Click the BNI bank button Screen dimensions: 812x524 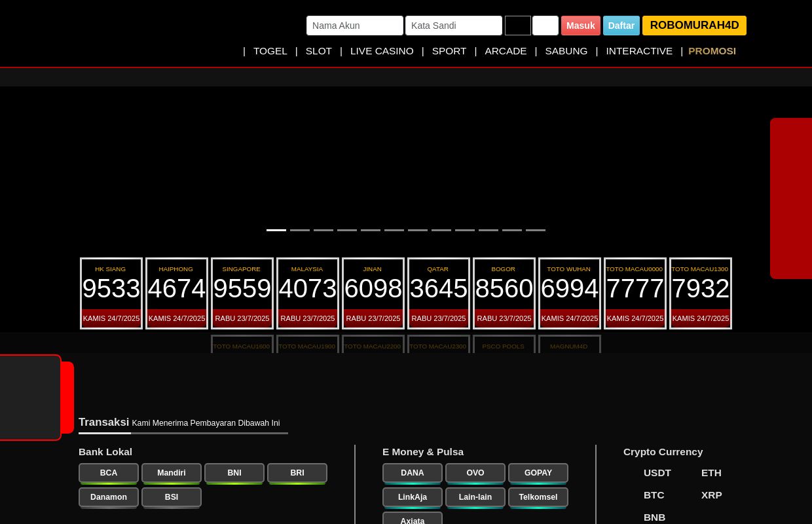click(x=234, y=473)
